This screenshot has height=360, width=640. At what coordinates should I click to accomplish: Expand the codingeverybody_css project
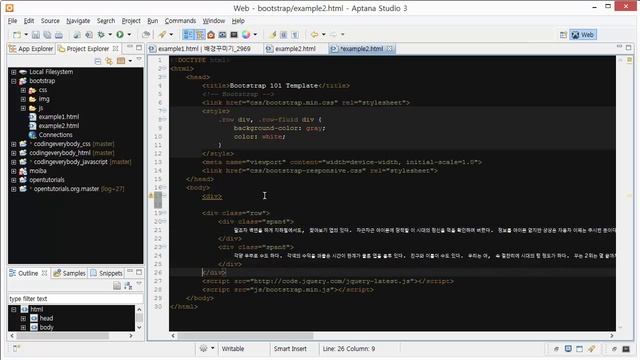[x=13, y=144]
